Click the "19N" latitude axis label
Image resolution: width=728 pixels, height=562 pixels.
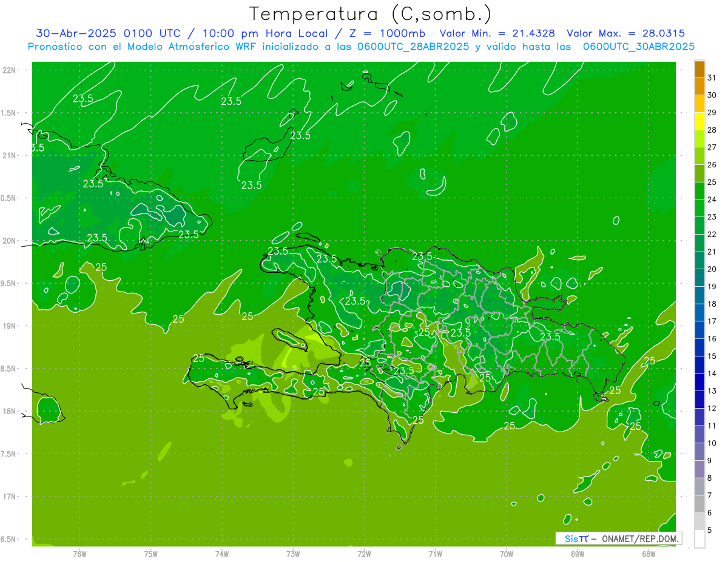pos(10,326)
